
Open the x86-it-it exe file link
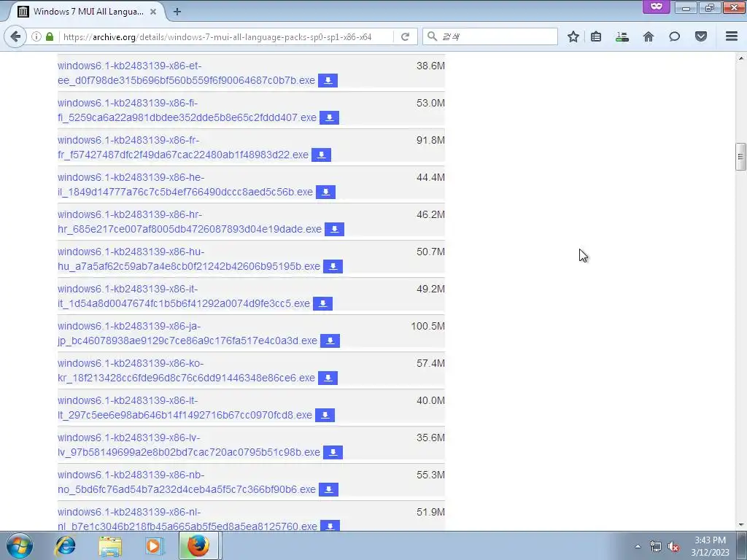pyautogui.click(x=184, y=296)
